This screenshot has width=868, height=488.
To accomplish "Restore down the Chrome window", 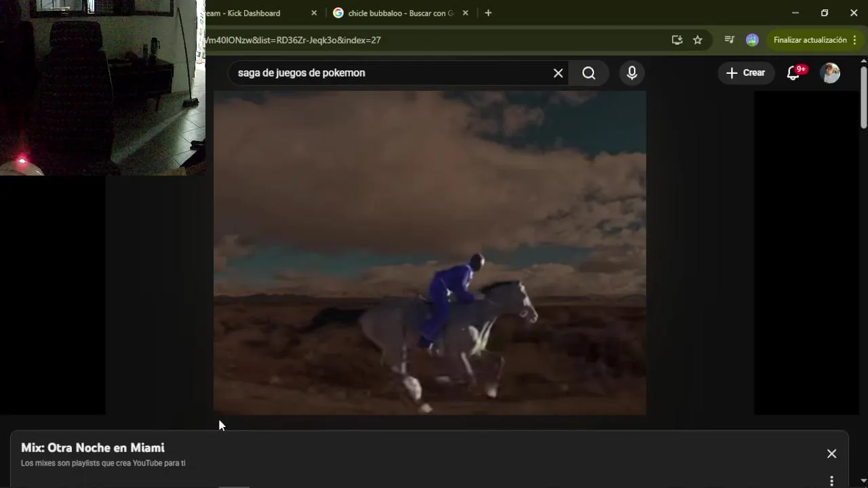I will (825, 13).
